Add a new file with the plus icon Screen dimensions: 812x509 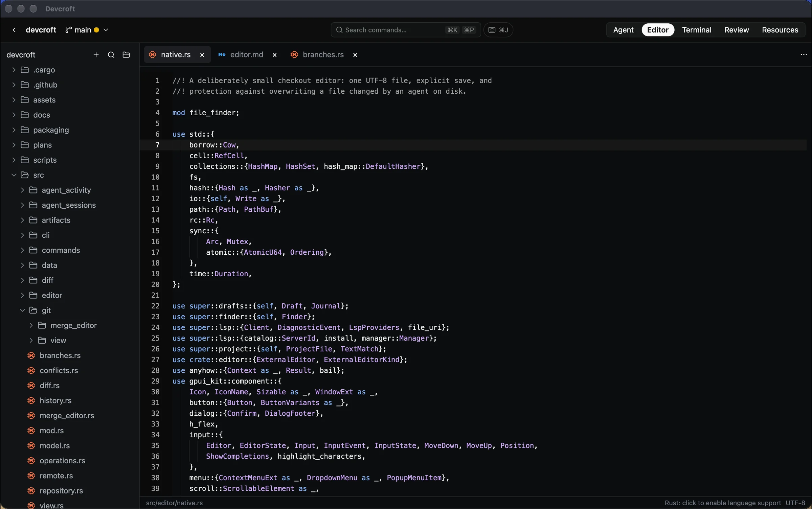[96, 55]
